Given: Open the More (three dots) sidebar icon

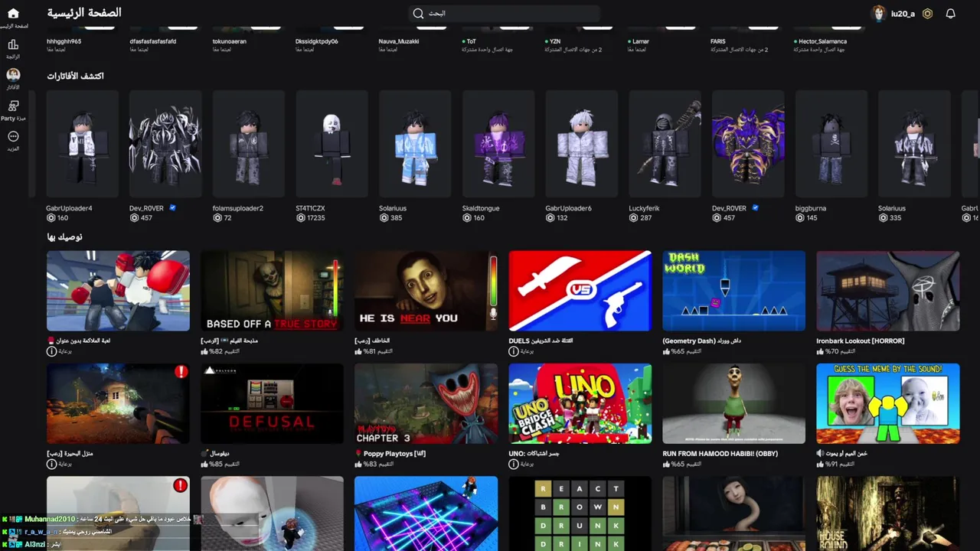Looking at the screenshot, I should coord(13,136).
